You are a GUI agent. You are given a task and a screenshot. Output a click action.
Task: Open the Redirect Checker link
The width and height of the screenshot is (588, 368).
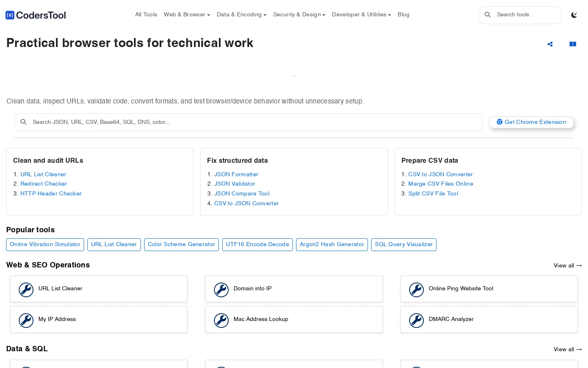point(44,184)
